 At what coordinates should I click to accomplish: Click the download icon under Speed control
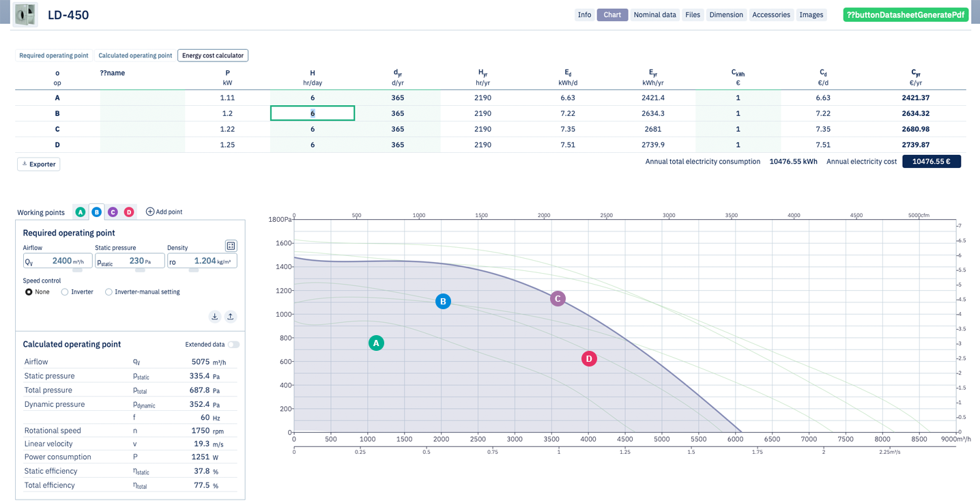pos(214,317)
